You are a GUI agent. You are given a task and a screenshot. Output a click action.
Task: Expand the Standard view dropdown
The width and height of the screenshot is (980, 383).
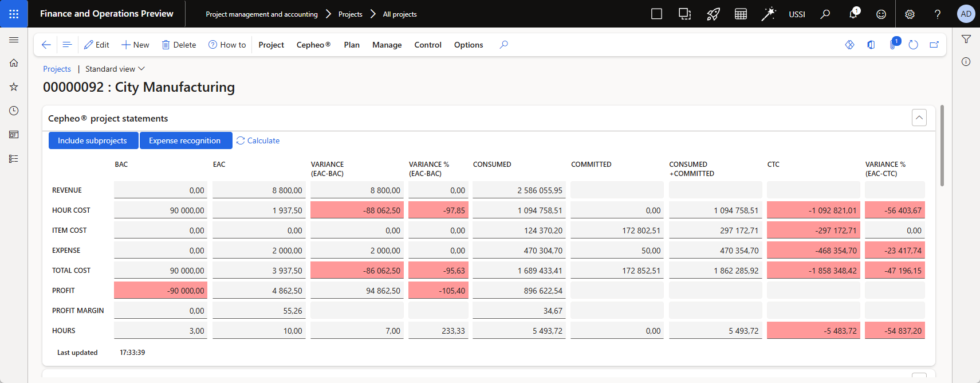pos(115,69)
